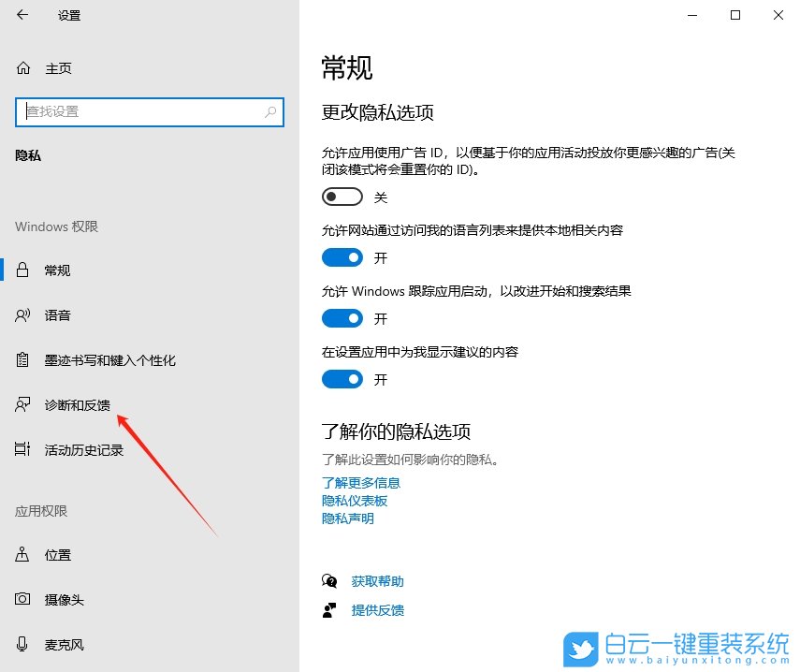Disable the language list website access toggle
The image size is (800, 672).
click(x=342, y=257)
